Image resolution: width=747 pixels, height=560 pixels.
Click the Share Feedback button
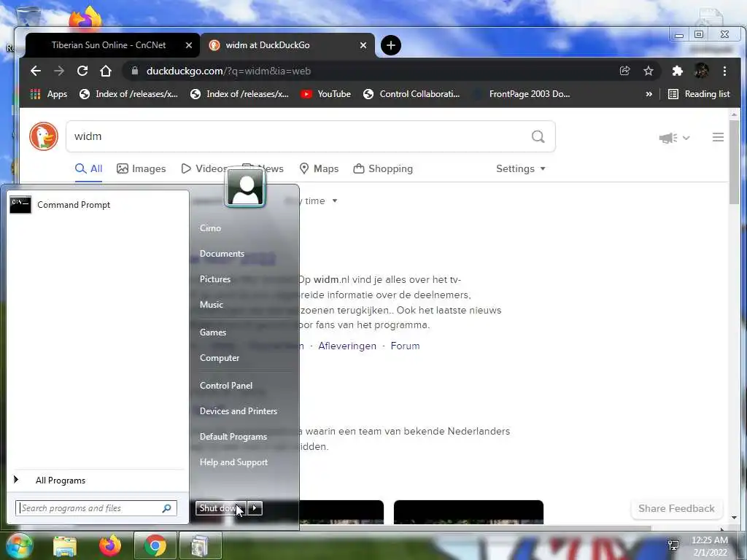676,508
